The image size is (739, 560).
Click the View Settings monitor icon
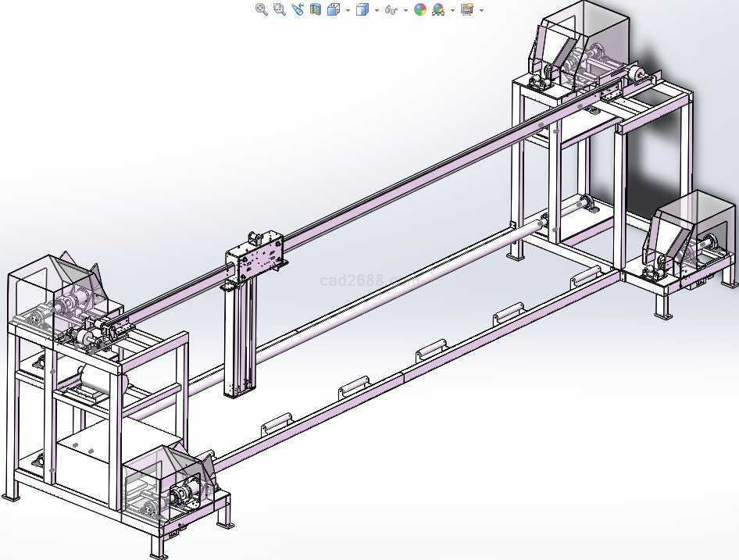[467, 9]
